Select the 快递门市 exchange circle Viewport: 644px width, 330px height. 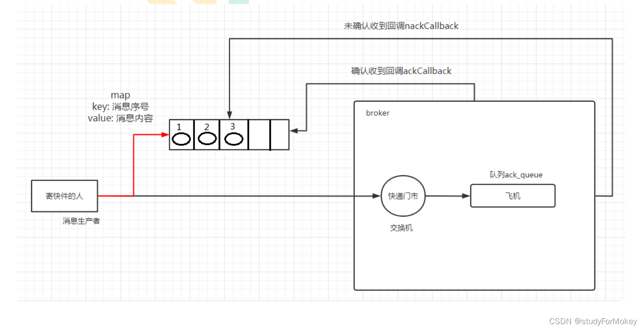coord(403,196)
